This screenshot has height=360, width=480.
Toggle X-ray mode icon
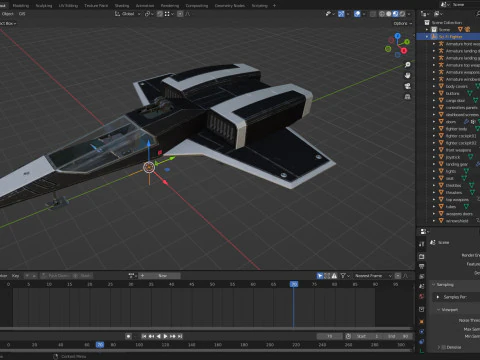click(373, 14)
